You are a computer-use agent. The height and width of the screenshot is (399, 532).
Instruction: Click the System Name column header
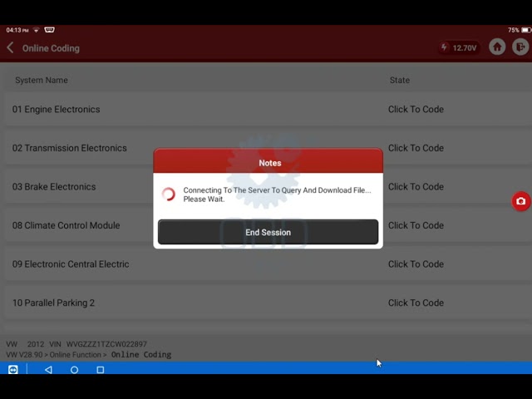pos(42,80)
